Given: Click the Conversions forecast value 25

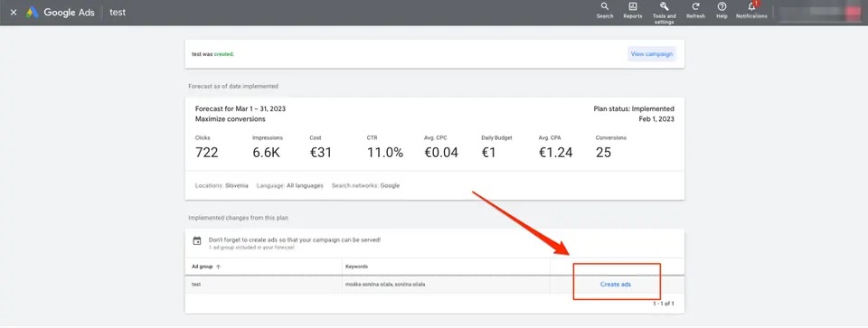Looking at the screenshot, I should (603, 153).
